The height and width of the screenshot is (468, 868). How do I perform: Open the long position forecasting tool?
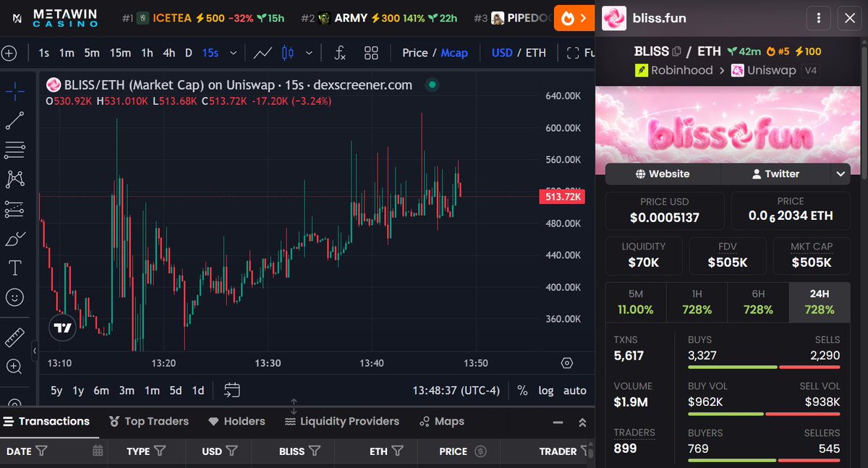click(15, 209)
